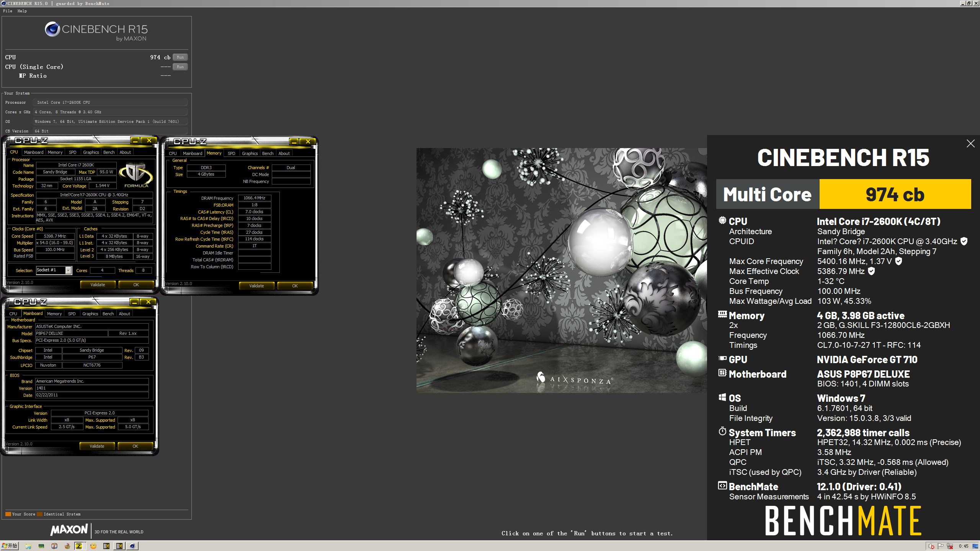Screen dimensions: 980x551
Task: Click the shield icon next to CPUID
Action: tap(964, 241)
